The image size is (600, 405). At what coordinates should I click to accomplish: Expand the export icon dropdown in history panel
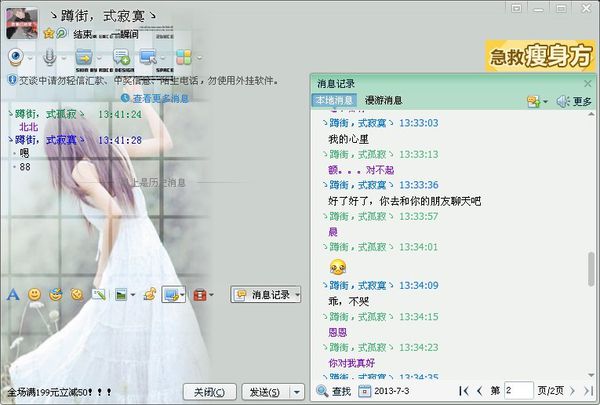click(545, 102)
